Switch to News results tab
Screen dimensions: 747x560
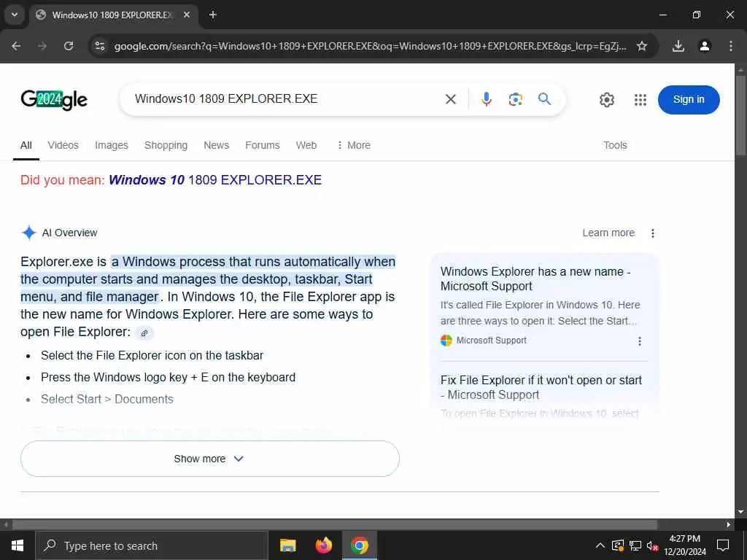(x=216, y=145)
